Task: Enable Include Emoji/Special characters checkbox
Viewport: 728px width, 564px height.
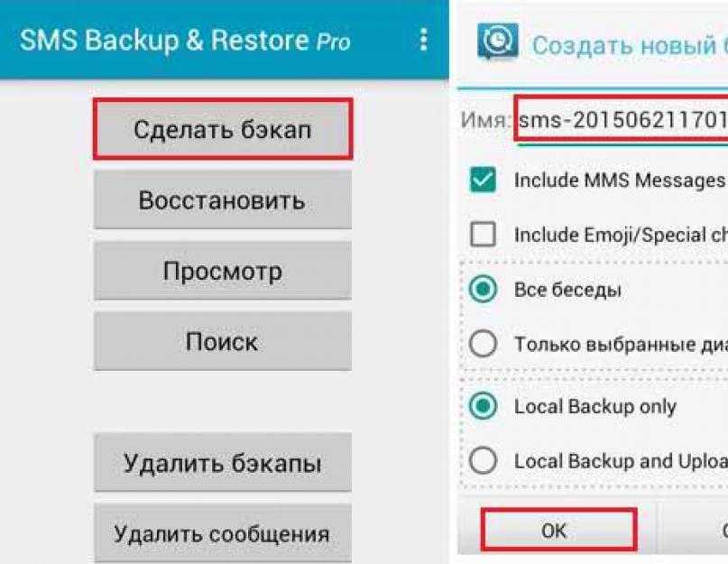Action: pyautogui.click(x=483, y=234)
